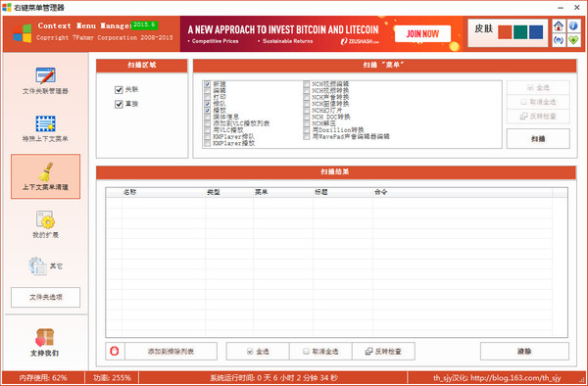Click the 支持我们 gift box heart icon
This screenshot has width=588, height=386.
(45, 337)
